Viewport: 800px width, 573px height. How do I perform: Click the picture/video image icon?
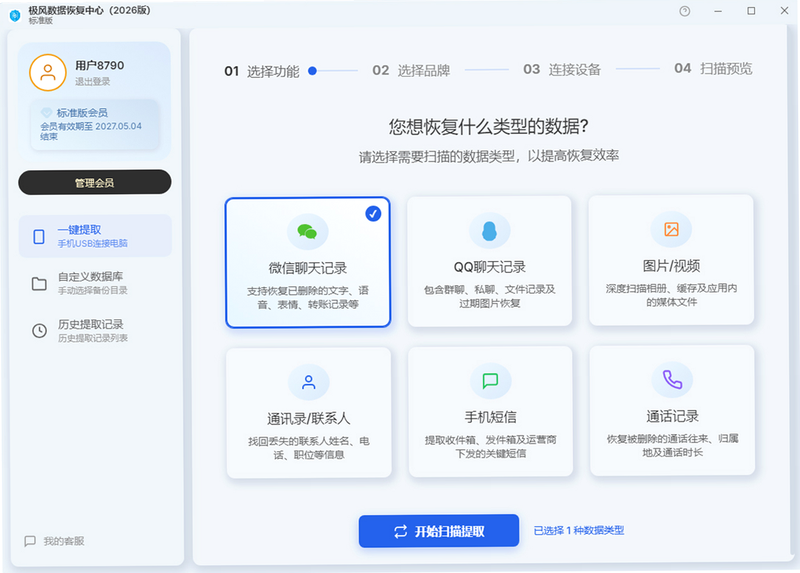click(x=671, y=229)
